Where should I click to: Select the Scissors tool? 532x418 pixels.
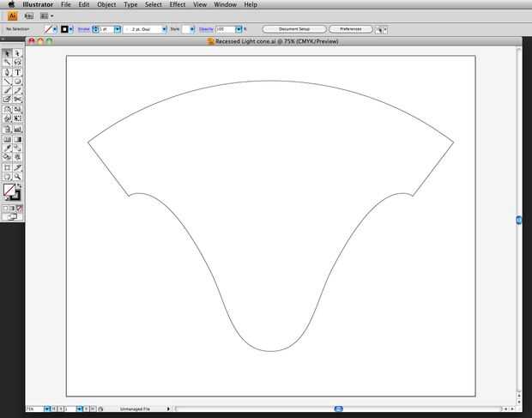point(18,99)
